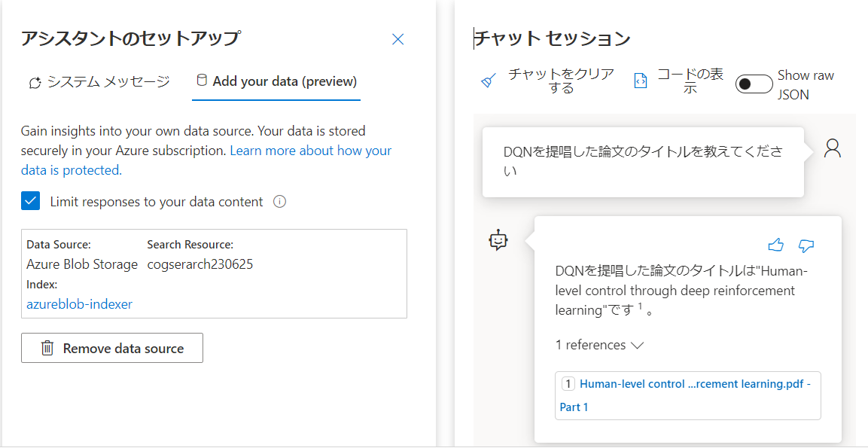Screen dimensions: 868x448
Task: Click the user message about DQN paper title
Action: [x=643, y=162]
